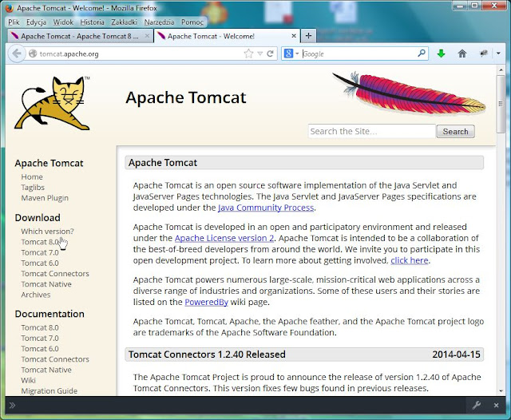Open a new tab with plus button
The image size is (511, 420).
[x=308, y=36]
